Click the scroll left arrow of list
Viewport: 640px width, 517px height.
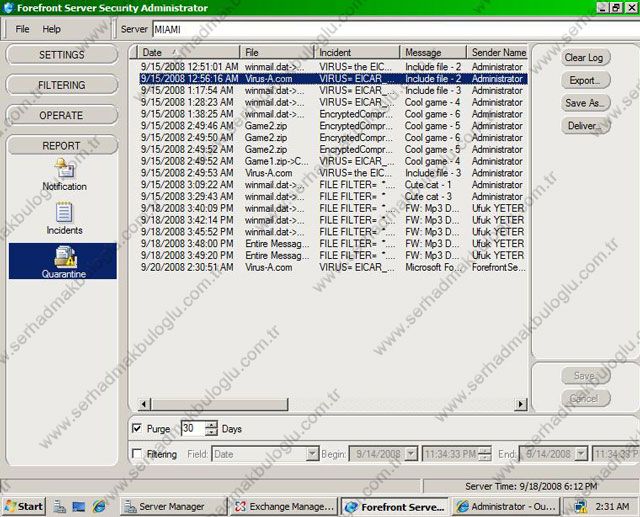tap(144, 404)
